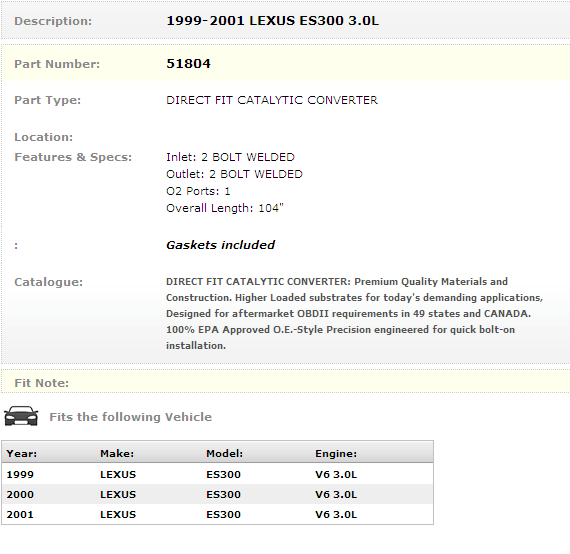This screenshot has height=554, width=570.
Task: Click the car icon beside Fits the following Vehicle
Action: [x=21, y=416]
